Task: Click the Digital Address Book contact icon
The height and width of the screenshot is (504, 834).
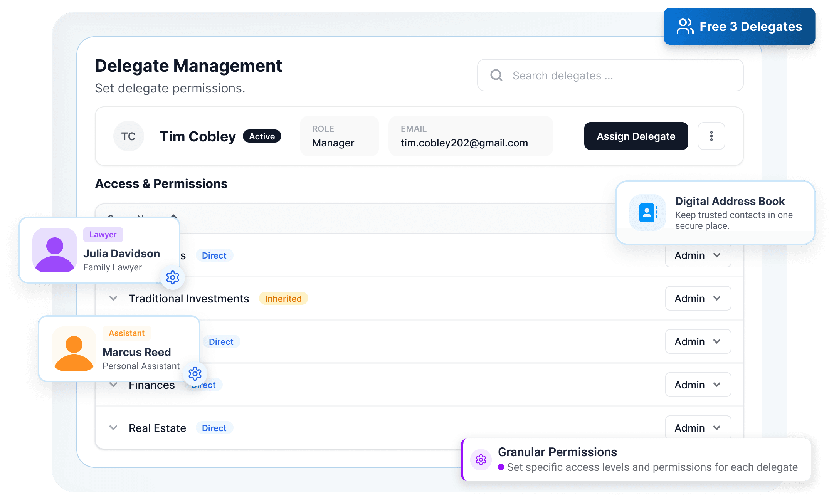Action: pos(647,213)
